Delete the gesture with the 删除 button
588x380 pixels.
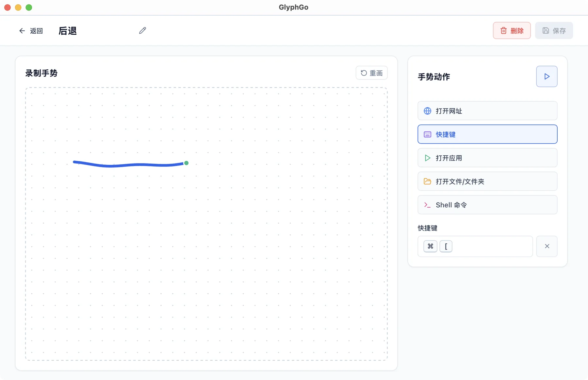click(x=512, y=30)
